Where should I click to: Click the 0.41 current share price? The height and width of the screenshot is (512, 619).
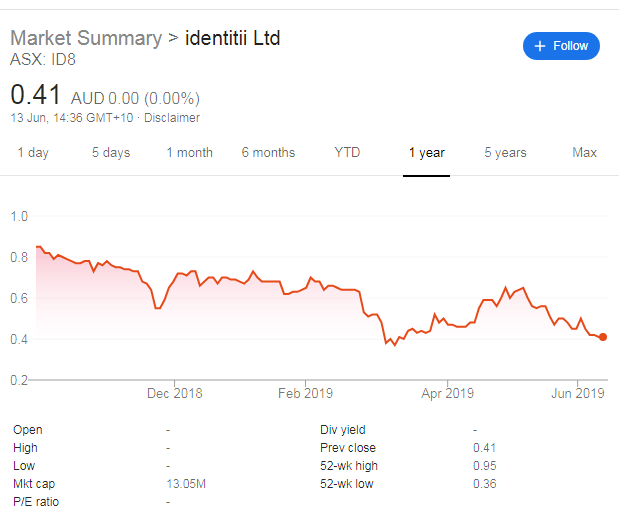pyautogui.click(x=36, y=96)
